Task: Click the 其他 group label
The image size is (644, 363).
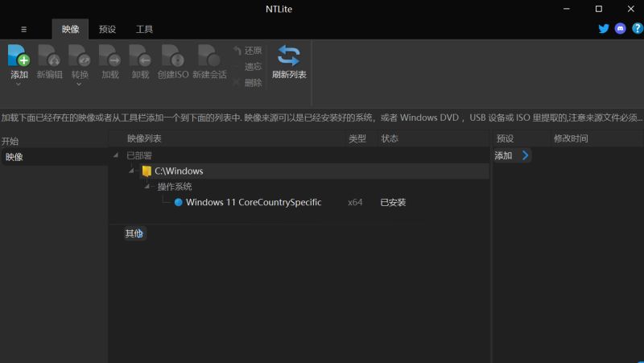Action: pos(134,233)
